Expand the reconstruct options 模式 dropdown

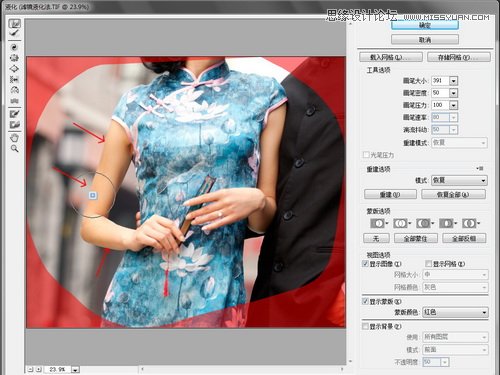(459, 180)
